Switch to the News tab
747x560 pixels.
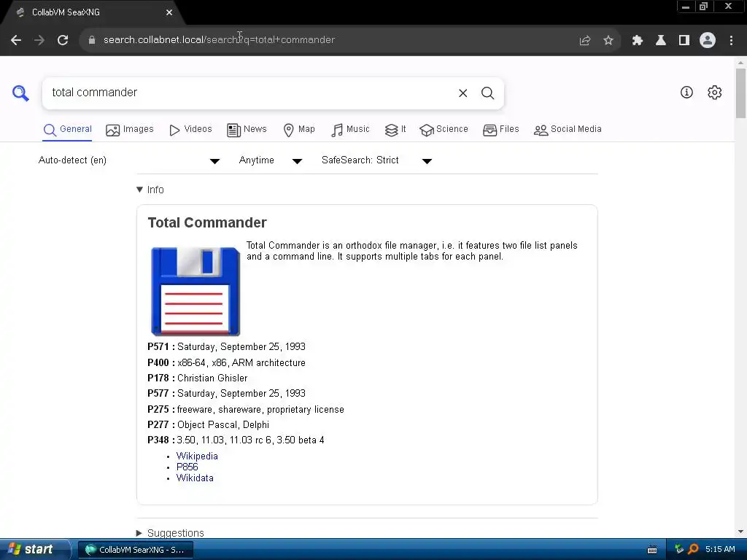click(x=247, y=130)
